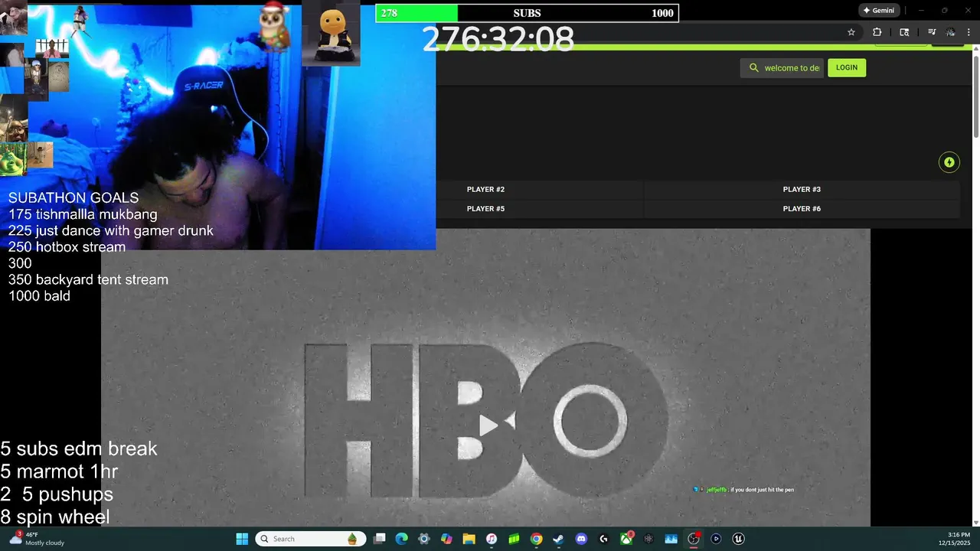Bookmark this page with the star icon
Image resolution: width=980 pixels, height=551 pixels.
pyautogui.click(x=851, y=32)
